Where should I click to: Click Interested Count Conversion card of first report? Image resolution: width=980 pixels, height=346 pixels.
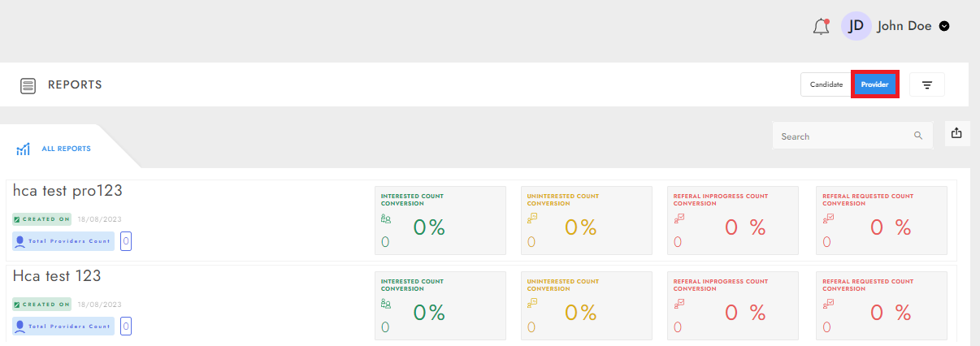pyautogui.click(x=440, y=220)
